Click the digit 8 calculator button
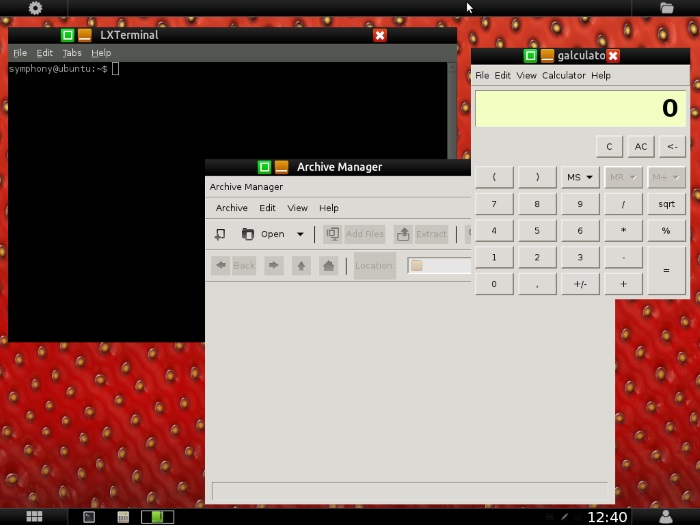 coord(537,204)
